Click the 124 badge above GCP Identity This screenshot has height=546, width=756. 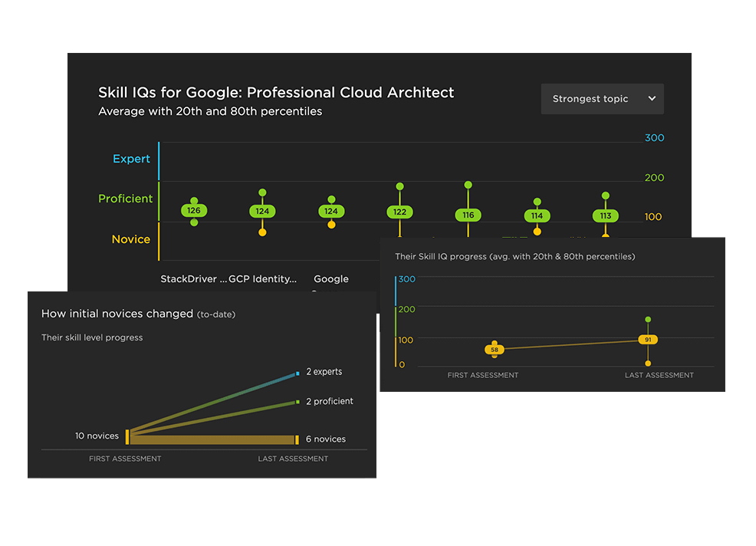pyautogui.click(x=262, y=210)
